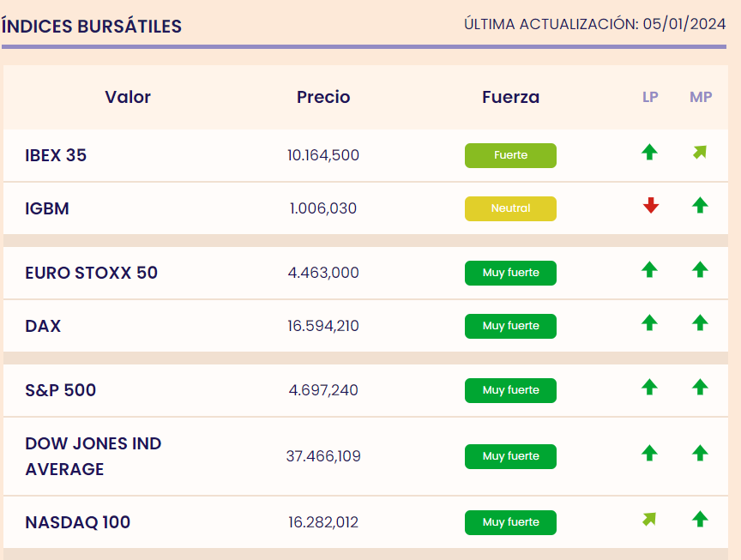This screenshot has width=741, height=560.
Task: Click the S&P 500 long-term up arrow
Action: point(649,388)
